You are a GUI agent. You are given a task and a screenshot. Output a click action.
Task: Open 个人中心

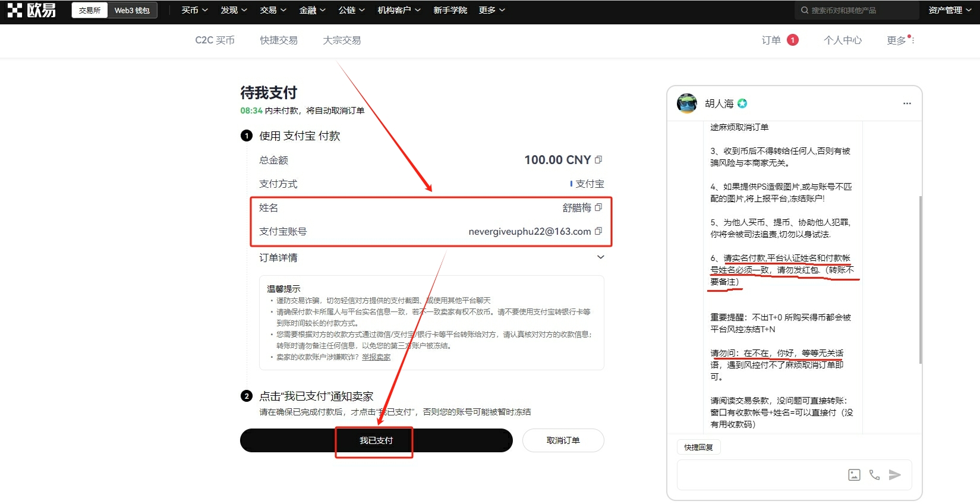[843, 40]
